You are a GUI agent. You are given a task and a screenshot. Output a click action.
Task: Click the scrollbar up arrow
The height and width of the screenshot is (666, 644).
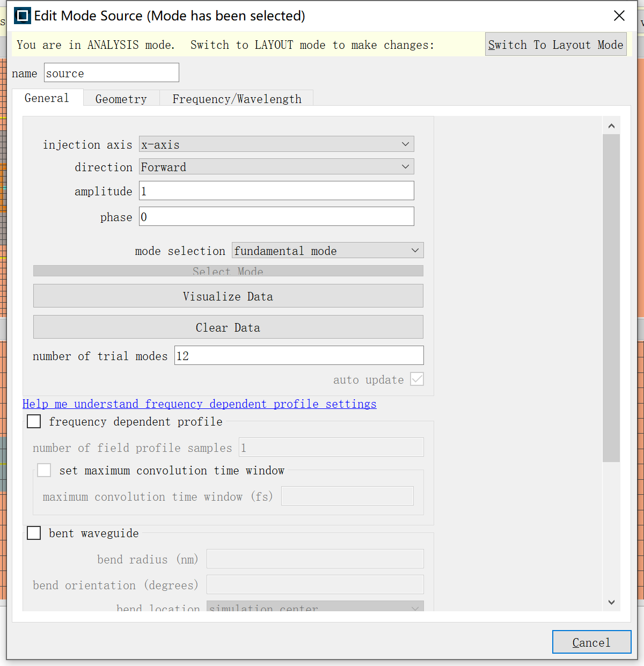[611, 126]
